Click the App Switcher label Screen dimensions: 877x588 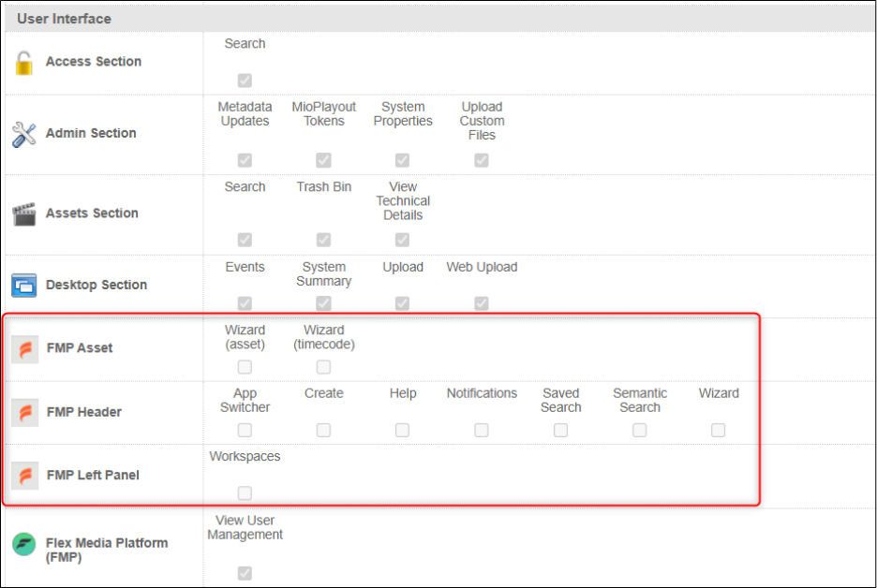click(x=245, y=401)
